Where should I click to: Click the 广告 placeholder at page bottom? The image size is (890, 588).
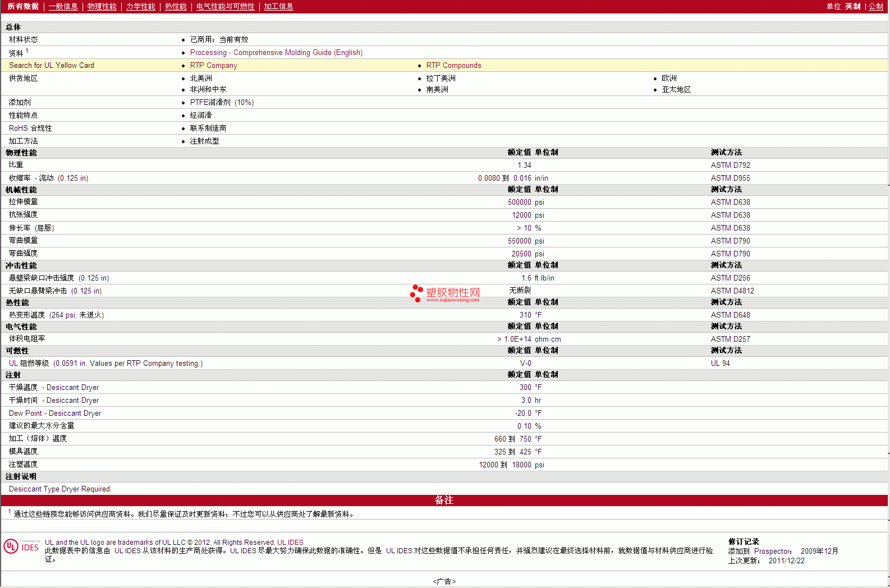click(x=444, y=581)
